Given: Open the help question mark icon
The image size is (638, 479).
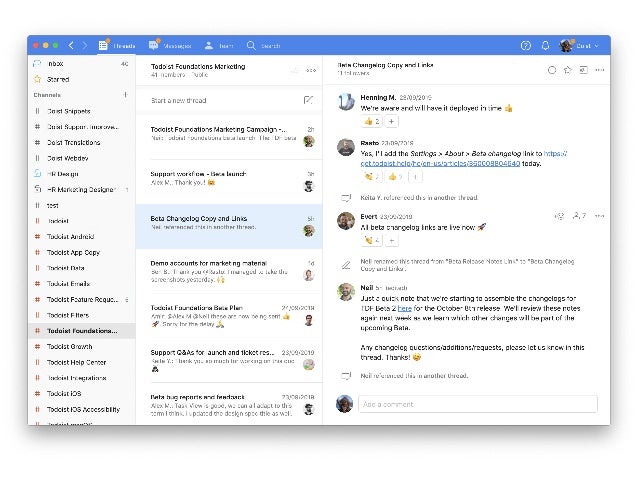Looking at the screenshot, I should point(526,46).
